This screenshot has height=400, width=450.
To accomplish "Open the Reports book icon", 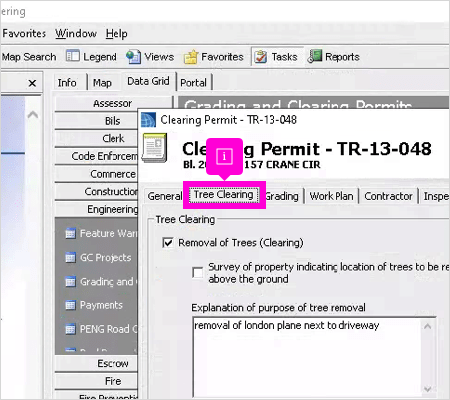I will (x=314, y=56).
